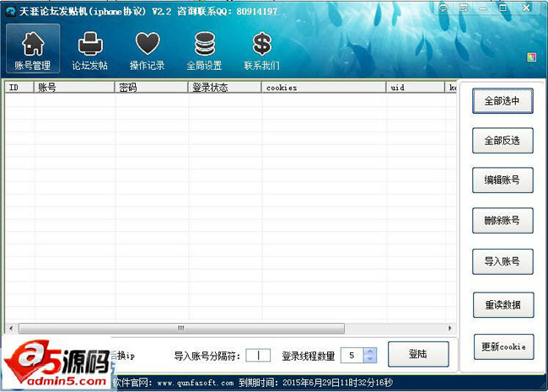Click the app logo icon in title bar
Screen dimensions: 548x392
tap(11, 12)
